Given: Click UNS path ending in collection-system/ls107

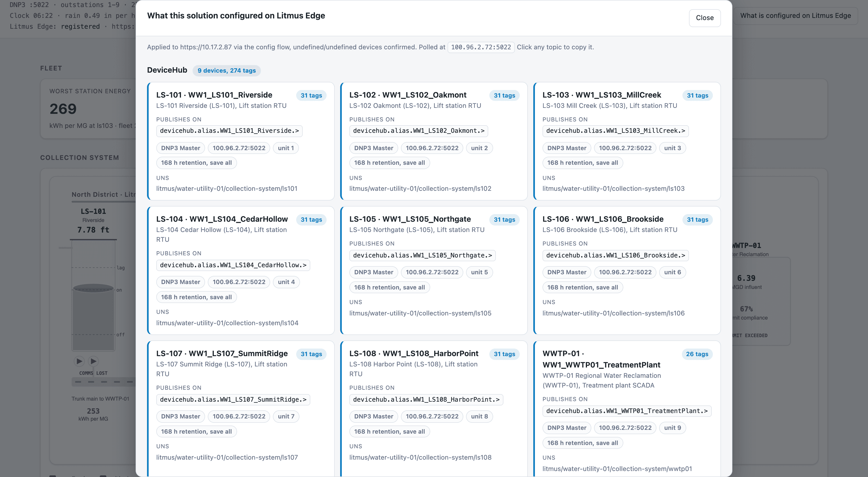Looking at the screenshot, I should click(x=227, y=457).
